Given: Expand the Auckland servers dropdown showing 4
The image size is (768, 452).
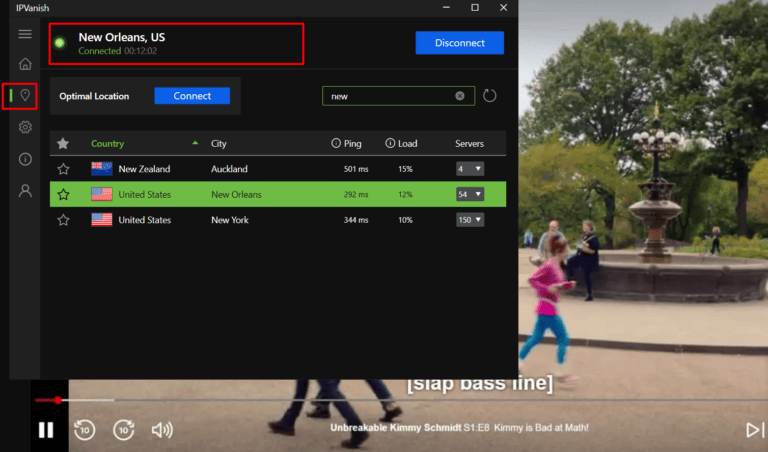Looking at the screenshot, I should pyautogui.click(x=470, y=169).
